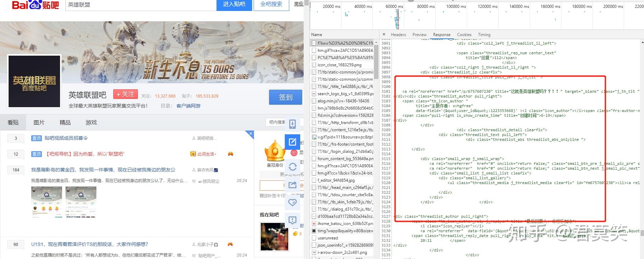
Task: Click the icon of i-arrow-down_2c2c491.png request
Action: (314, 252)
